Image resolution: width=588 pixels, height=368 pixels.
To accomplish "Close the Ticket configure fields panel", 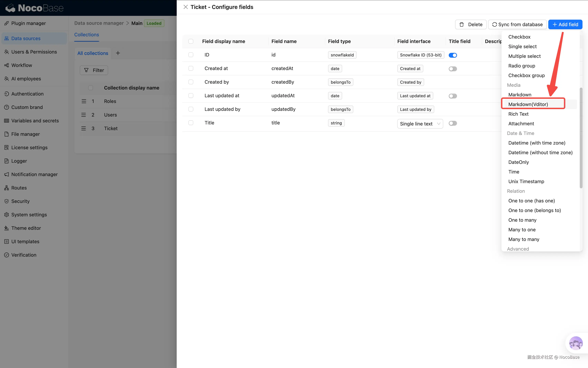I will pyautogui.click(x=186, y=7).
